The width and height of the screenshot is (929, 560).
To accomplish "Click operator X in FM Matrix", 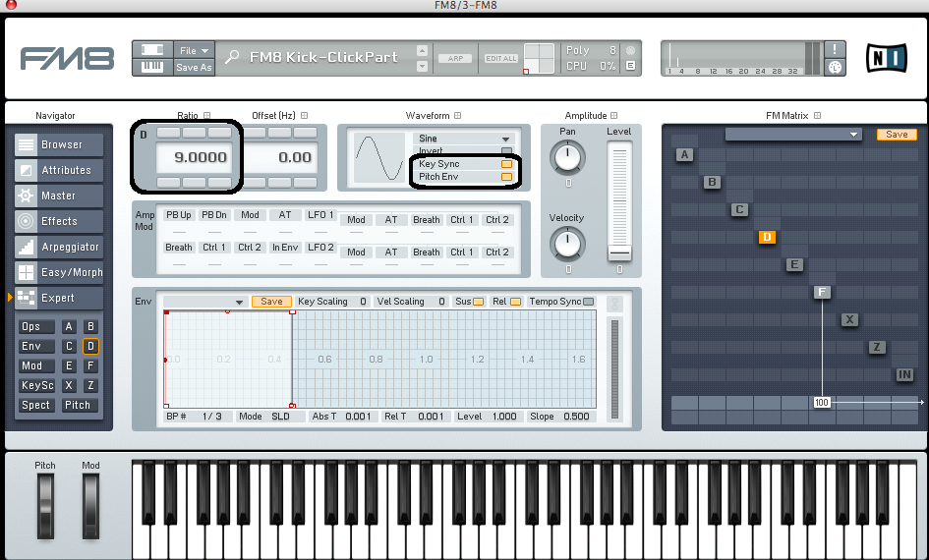I will click(x=849, y=319).
